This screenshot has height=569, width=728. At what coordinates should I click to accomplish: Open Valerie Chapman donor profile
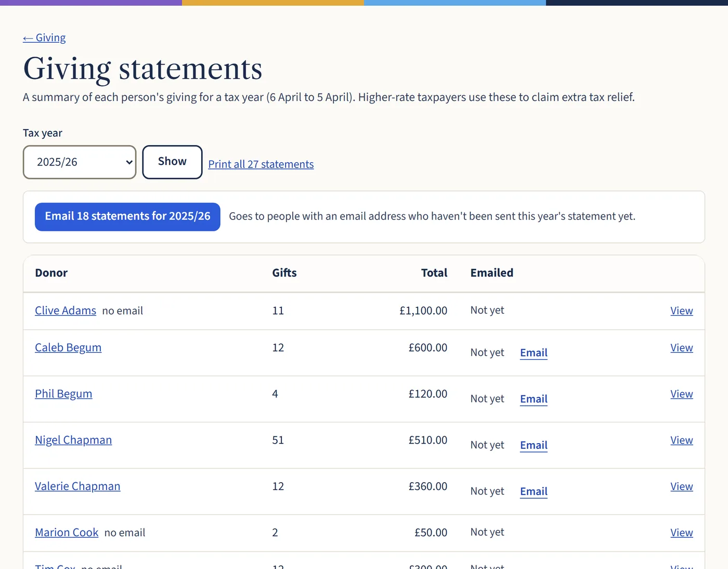[x=77, y=486]
